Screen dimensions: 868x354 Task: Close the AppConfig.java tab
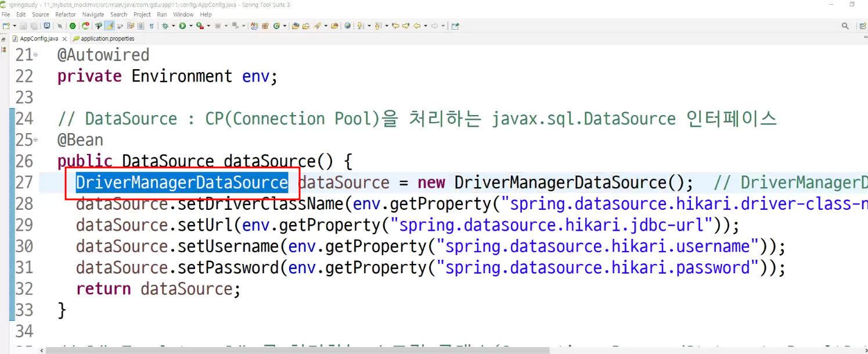point(65,38)
